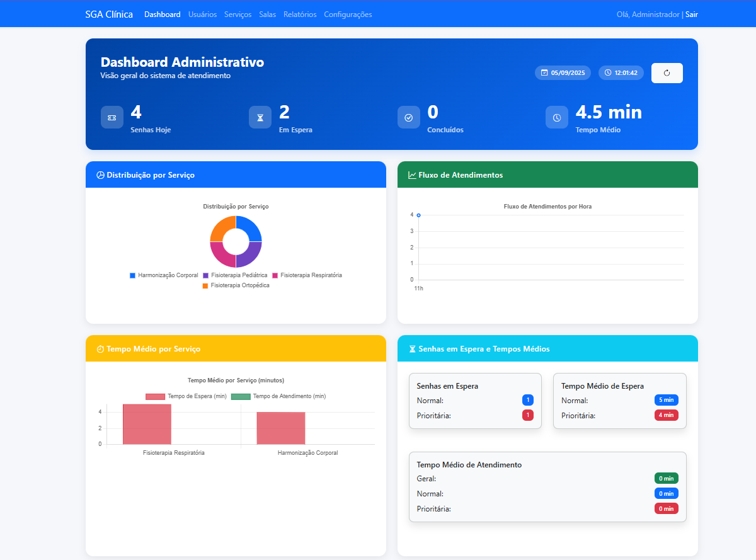The height and width of the screenshot is (560, 756).
Task: Click the ticket icon beside Senhas Hoje
Action: (x=112, y=117)
